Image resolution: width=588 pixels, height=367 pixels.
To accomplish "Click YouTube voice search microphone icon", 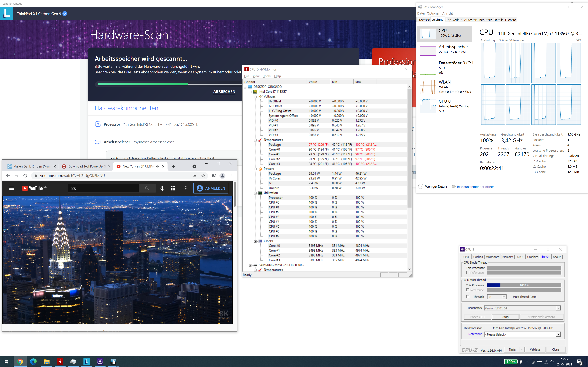I will (162, 188).
